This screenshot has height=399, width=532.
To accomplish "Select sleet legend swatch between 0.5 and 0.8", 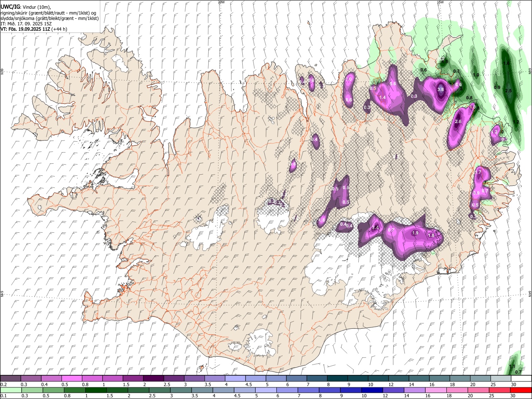I will coord(71,378).
